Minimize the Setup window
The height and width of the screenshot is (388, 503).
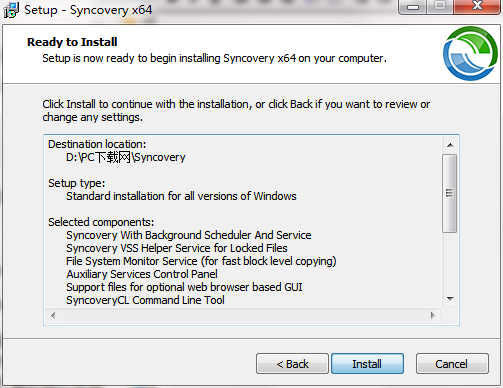click(413, 7)
